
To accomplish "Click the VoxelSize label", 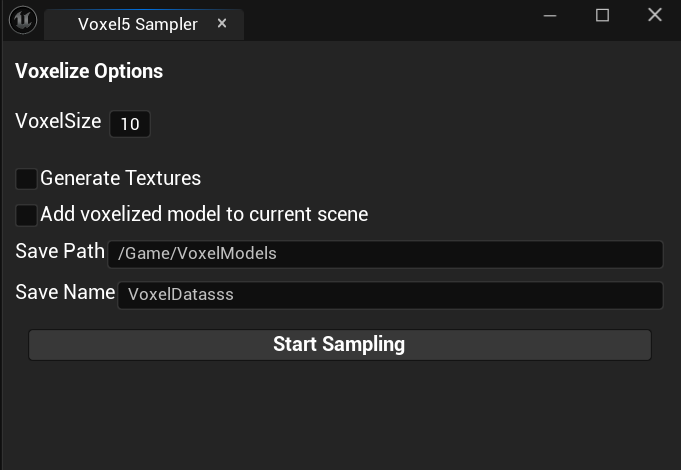I will point(58,121).
